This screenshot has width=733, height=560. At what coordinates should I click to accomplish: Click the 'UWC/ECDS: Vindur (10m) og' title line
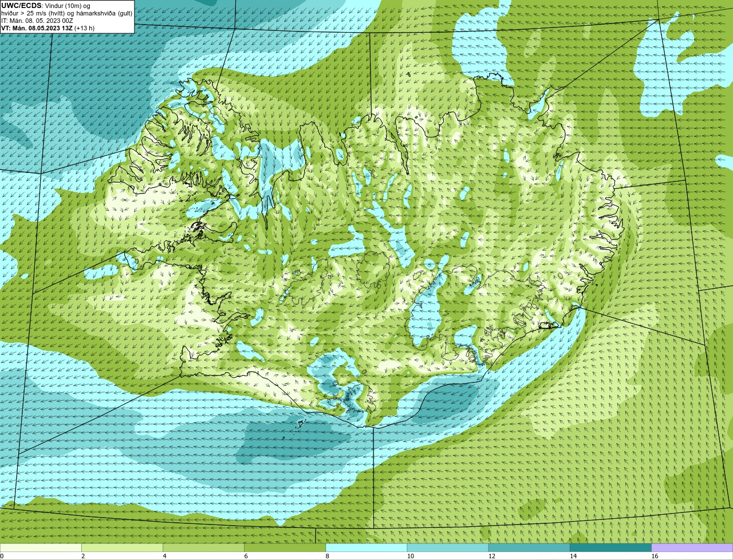46,6
